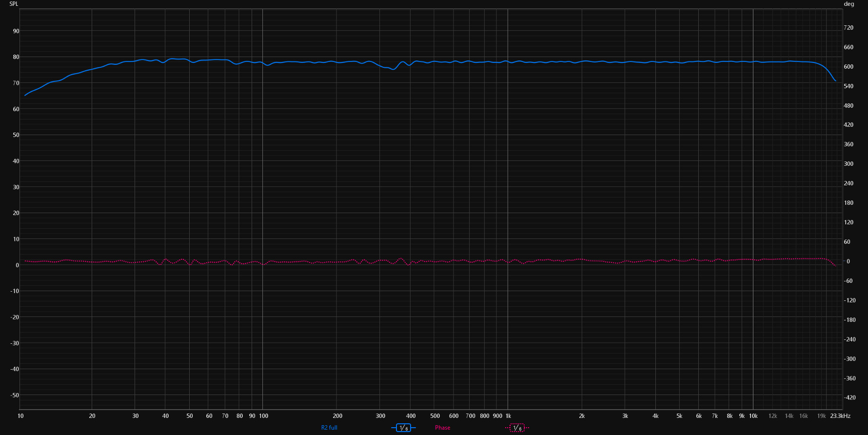Click the 5k frequency axis label
This screenshot has height=435, width=868.
point(679,416)
